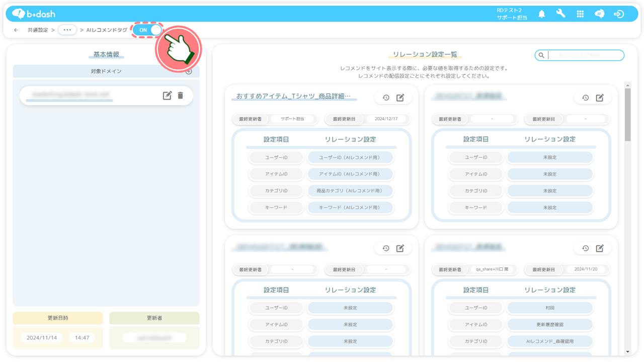Click キーワード（AIレコメンド用） relation value
The height and width of the screenshot is (362, 644).
(350, 208)
